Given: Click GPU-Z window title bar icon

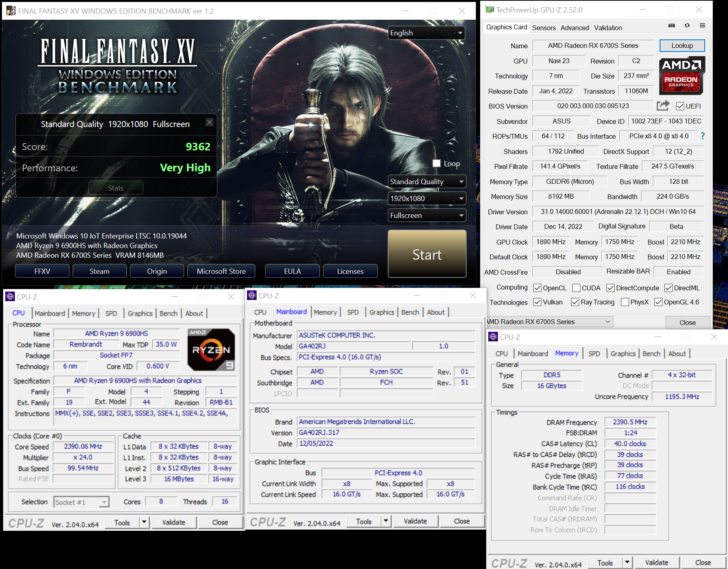Looking at the screenshot, I should [489, 10].
